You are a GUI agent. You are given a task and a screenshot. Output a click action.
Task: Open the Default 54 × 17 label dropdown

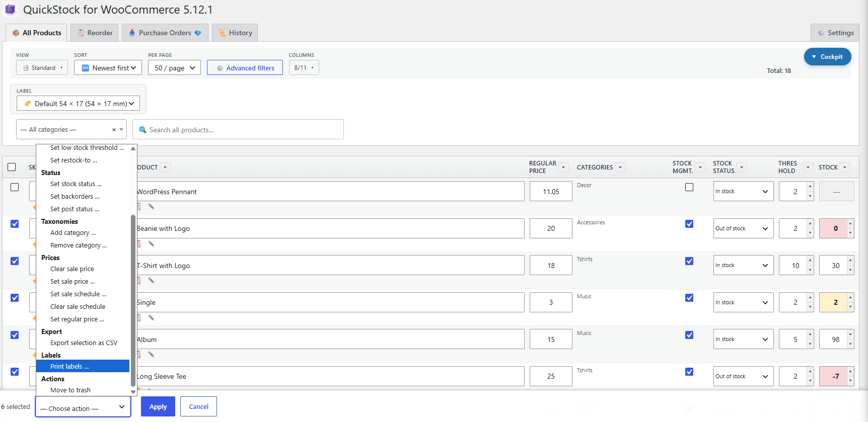tap(78, 104)
